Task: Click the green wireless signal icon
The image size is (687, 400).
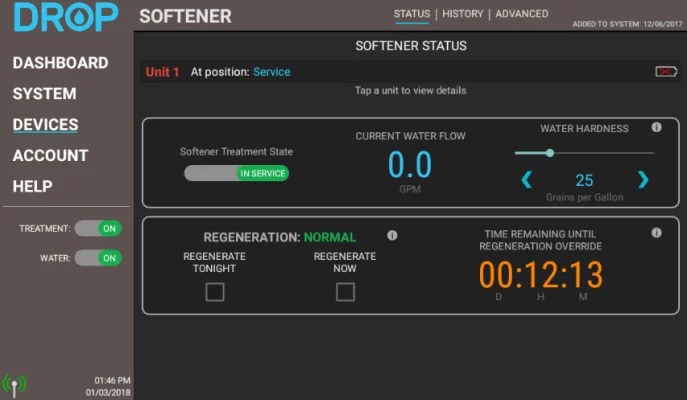Action: coord(14,383)
